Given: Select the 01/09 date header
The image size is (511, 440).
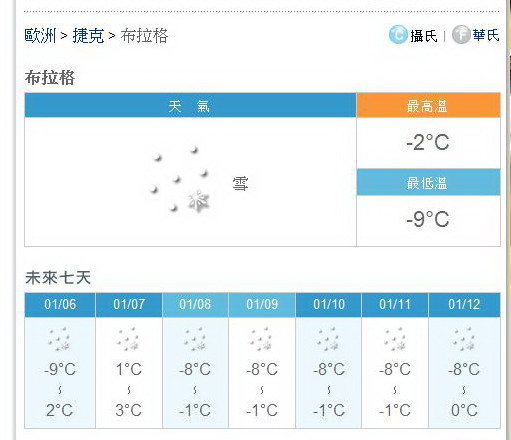Looking at the screenshot, I should 262,305.
